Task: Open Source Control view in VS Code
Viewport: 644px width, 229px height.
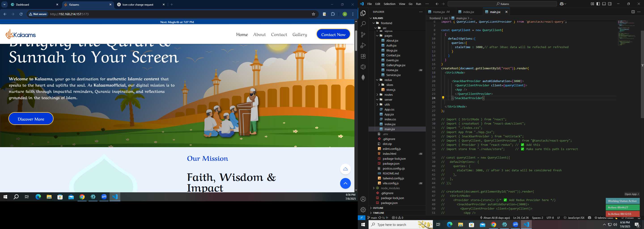Action: tap(363, 35)
